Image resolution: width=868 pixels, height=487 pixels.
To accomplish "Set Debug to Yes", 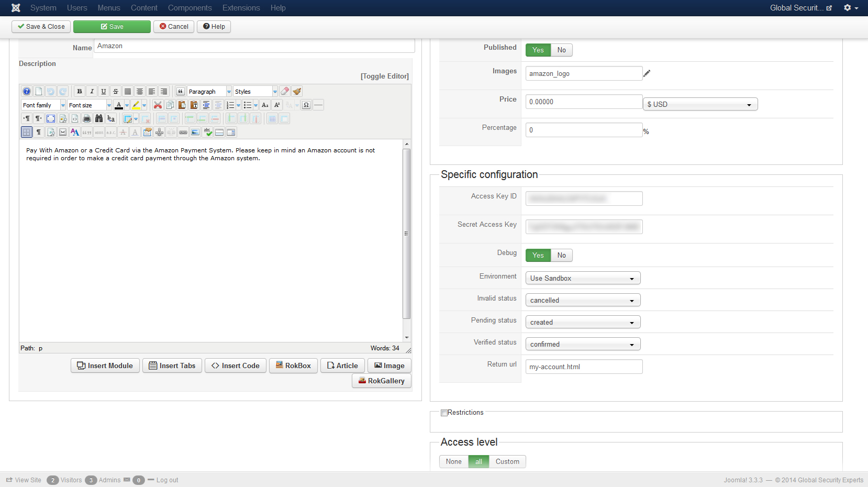I will coord(538,255).
